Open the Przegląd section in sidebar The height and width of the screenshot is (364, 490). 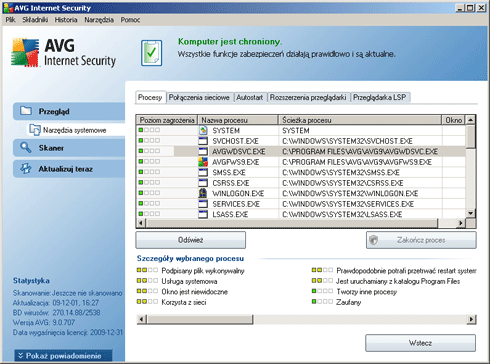(x=69, y=111)
